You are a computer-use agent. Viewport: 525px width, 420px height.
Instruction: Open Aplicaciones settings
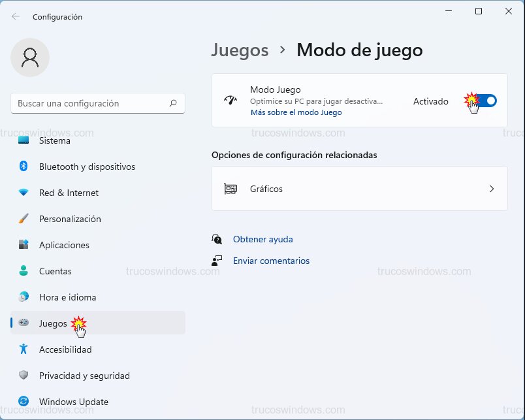pos(63,245)
